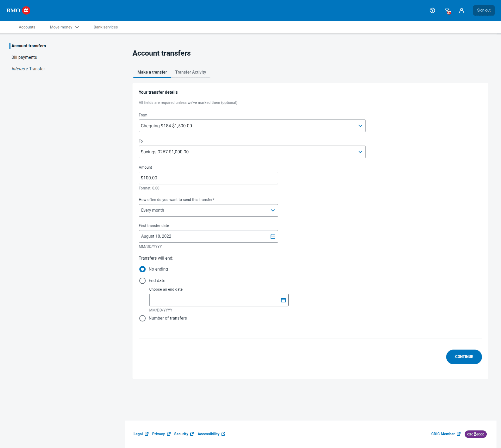This screenshot has height=448, width=501.
Task: Click external link icon beside Security
Action: pos(192,434)
